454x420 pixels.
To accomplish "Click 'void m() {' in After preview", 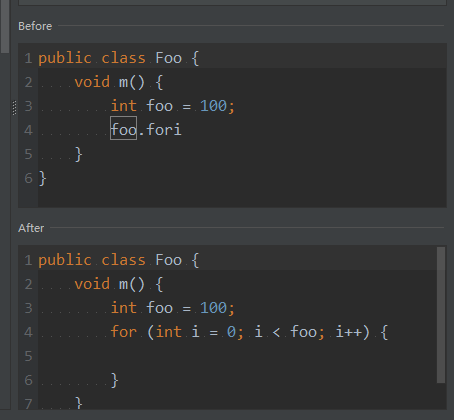I will click(119, 284).
